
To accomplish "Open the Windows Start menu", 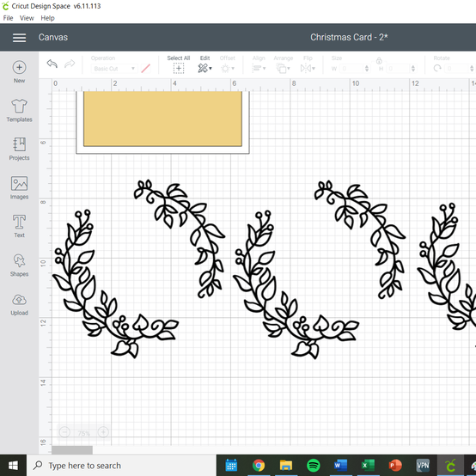I will click(x=13, y=465).
